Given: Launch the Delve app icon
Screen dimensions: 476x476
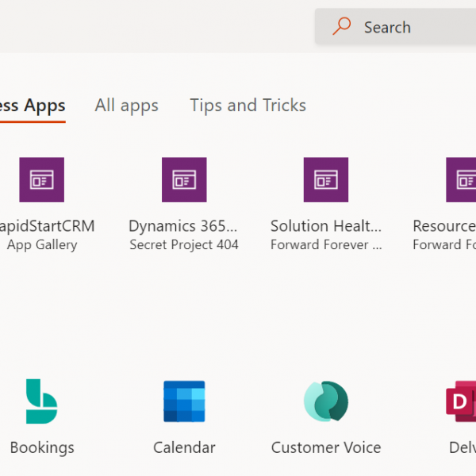Looking at the screenshot, I should (x=461, y=401).
